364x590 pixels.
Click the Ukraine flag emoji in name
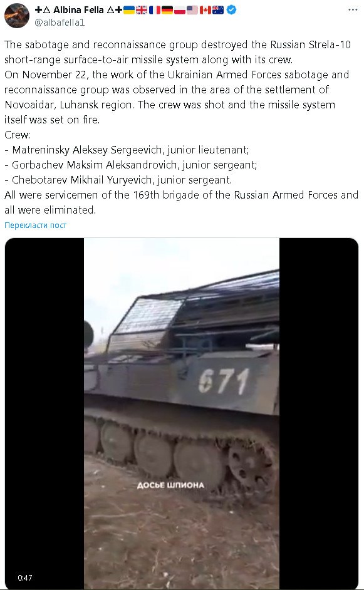coord(129,10)
